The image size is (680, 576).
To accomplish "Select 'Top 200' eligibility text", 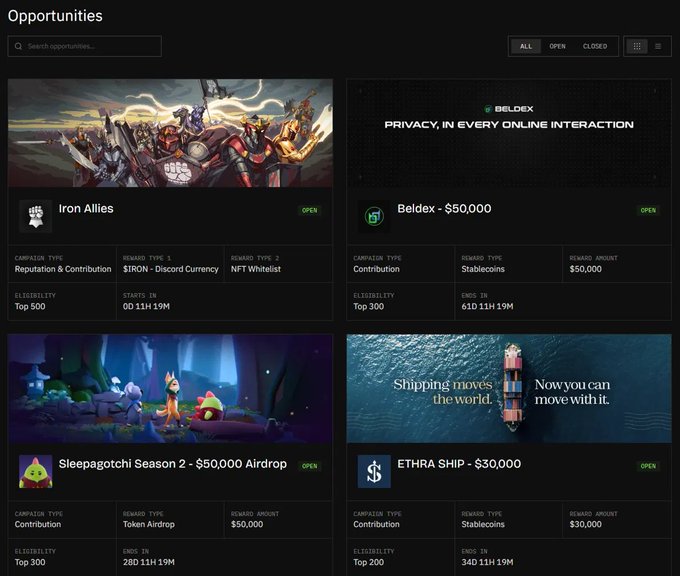I will pos(368,562).
